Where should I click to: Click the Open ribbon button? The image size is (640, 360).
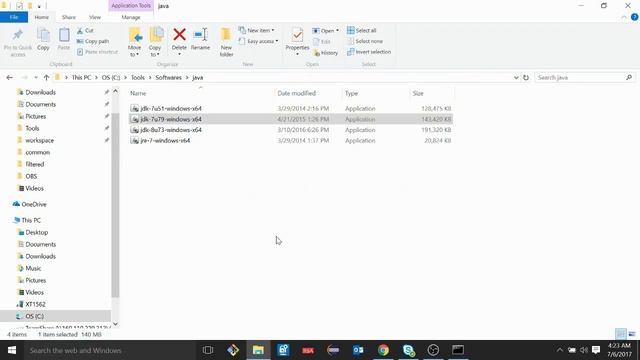click(x=325, y=31)
